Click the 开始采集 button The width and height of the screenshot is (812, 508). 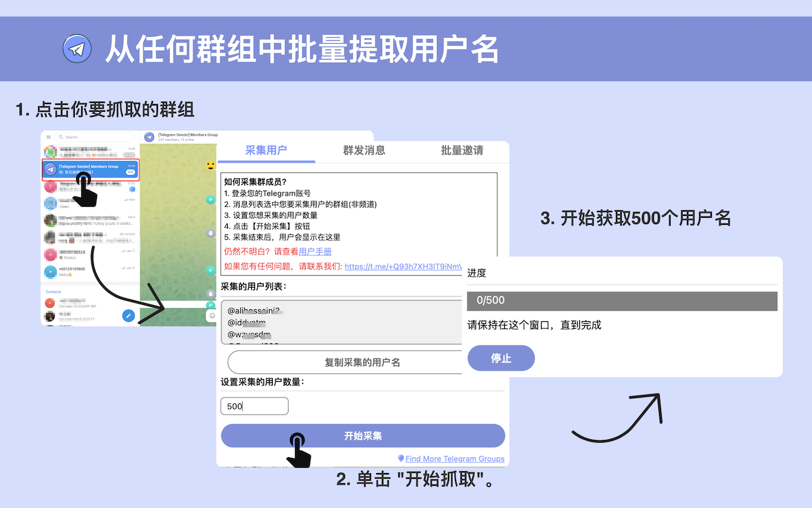(363, 436)
